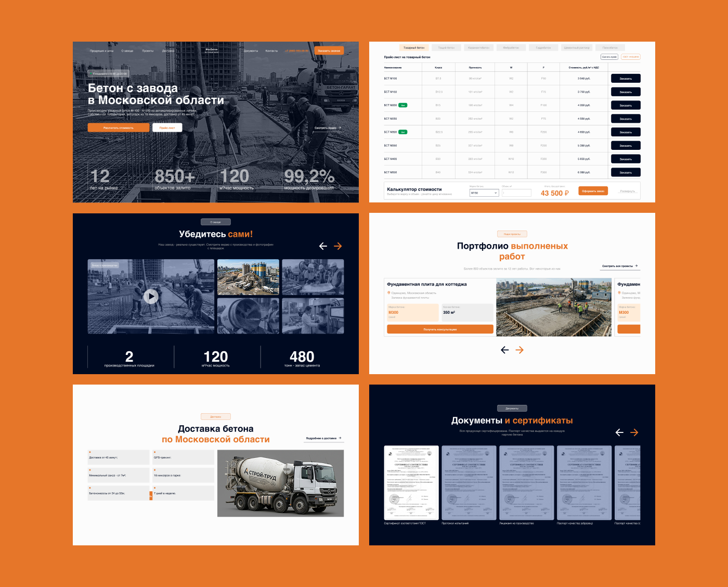Click the volume input field in calculator
This screenshot has height=587, width=728.
pos(516,193)
